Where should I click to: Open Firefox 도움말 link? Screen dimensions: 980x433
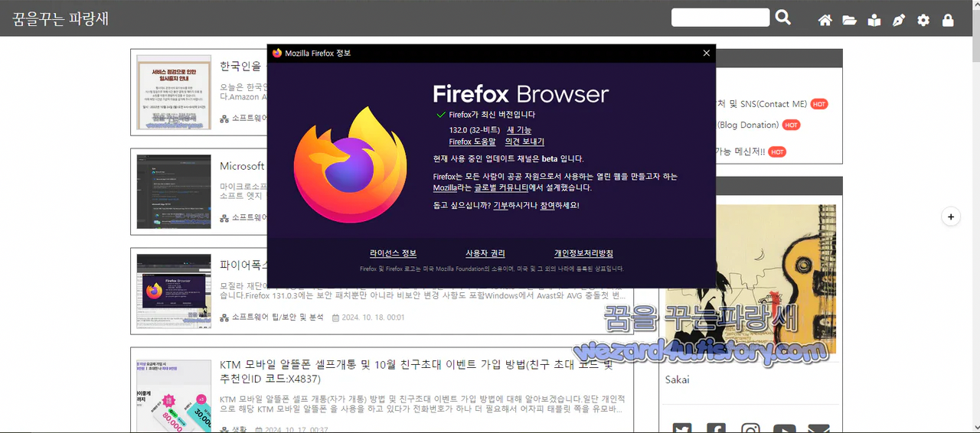point(472,142)
